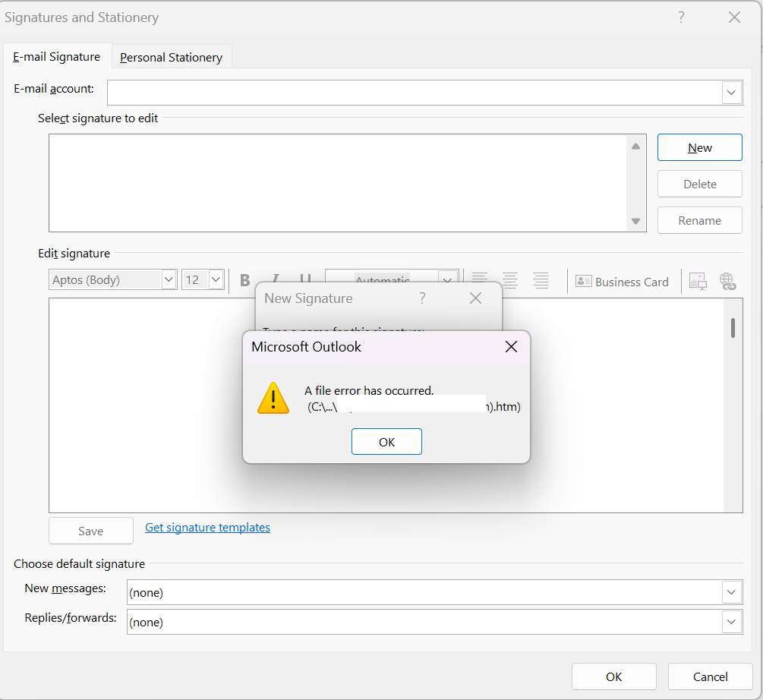Click the yellow warning icon in the error dialog
The width and height of the screenshot is (763, 700).
click(273, 398)
